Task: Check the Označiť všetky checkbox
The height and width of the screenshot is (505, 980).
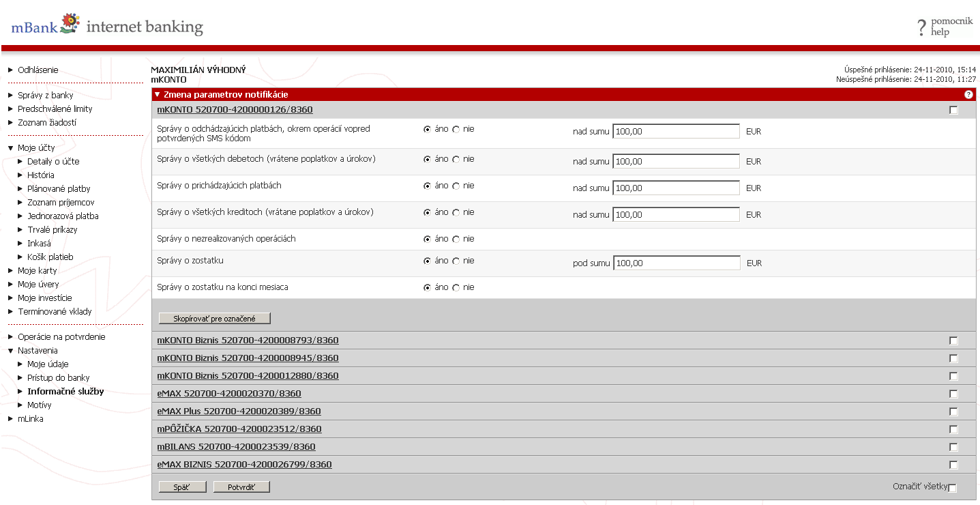Action: (x=953, y=488)
